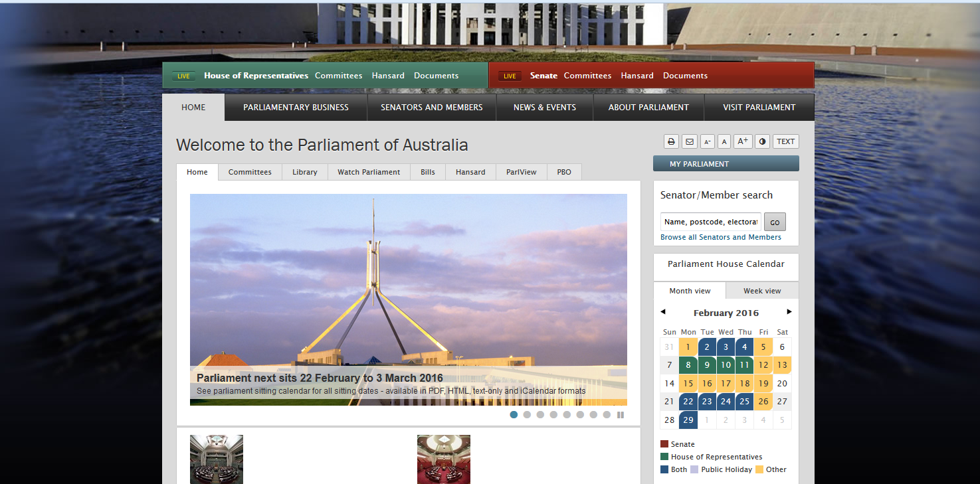980x484 pixels.
Task: Switch to Watch Parliament tab
Action: pos(369,172)
